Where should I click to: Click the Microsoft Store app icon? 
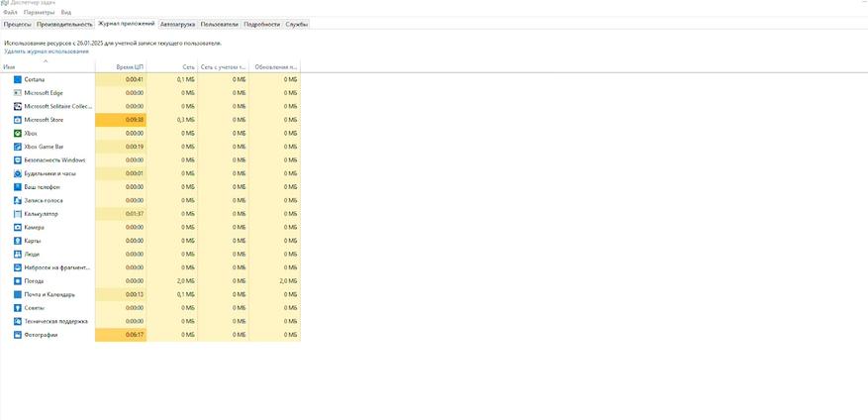coord(17,120)
